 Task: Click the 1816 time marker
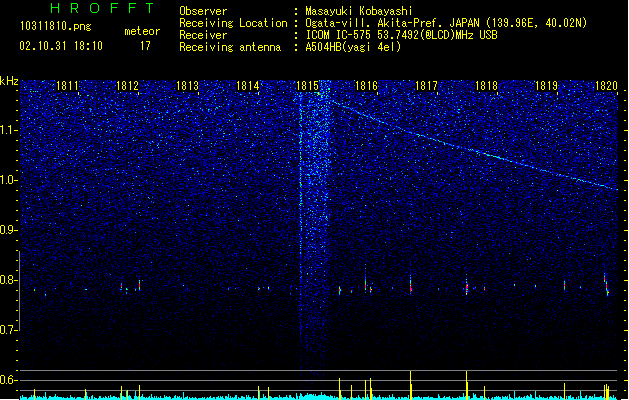pos(367,86)
